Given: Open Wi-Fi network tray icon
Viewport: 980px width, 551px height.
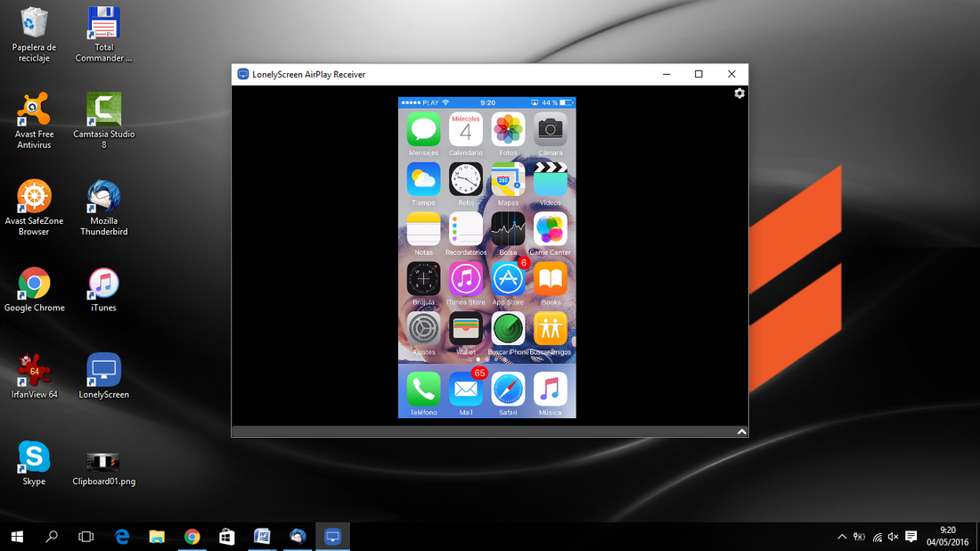Looking at the screenshot, I should coord(878,537).
